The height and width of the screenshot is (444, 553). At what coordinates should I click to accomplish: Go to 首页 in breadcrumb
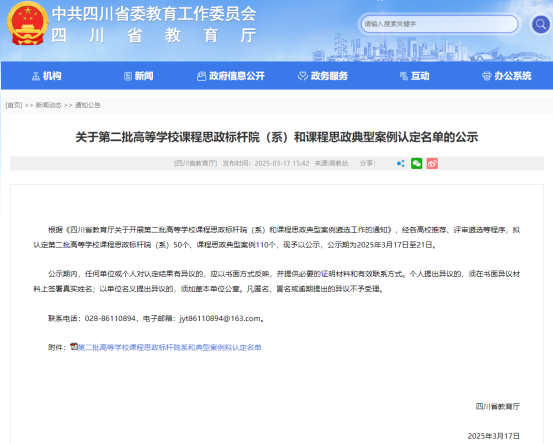pyautogui.click(x=14, y=105)
